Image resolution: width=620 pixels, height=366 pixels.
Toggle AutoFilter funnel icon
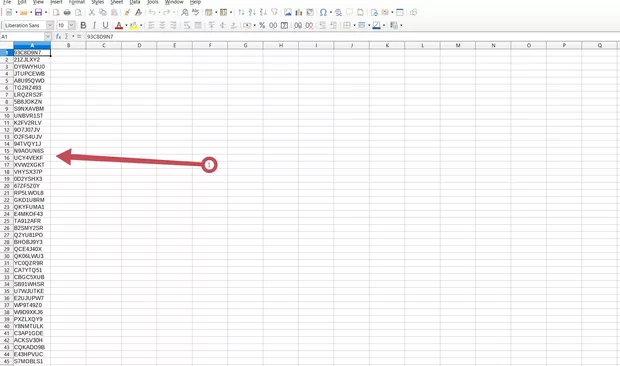pyautogui.click(x=274, y=13)
